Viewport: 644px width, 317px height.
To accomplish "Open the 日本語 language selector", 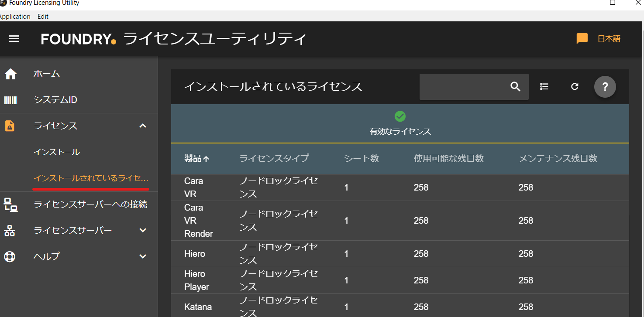I will tap(609, 39).
